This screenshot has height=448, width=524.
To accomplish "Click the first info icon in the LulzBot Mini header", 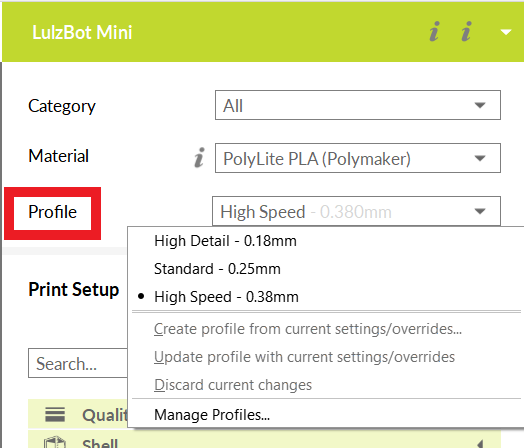I will click(434, 31).
